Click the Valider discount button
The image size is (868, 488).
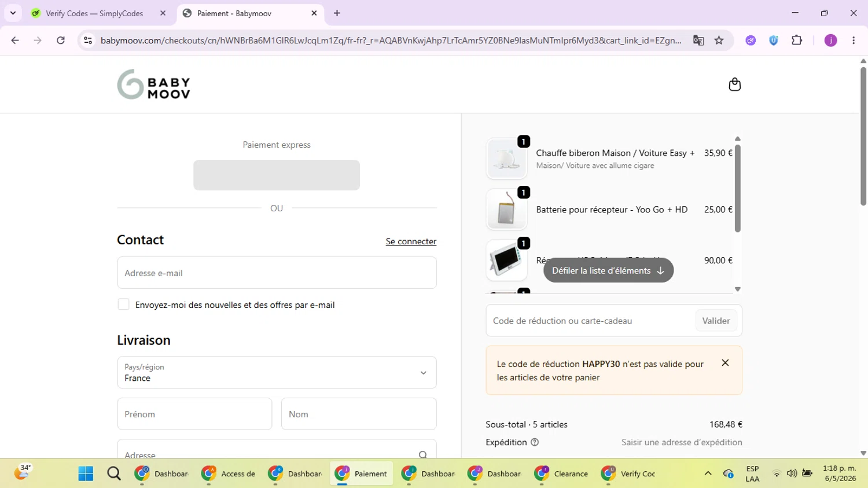pos(716,321)
